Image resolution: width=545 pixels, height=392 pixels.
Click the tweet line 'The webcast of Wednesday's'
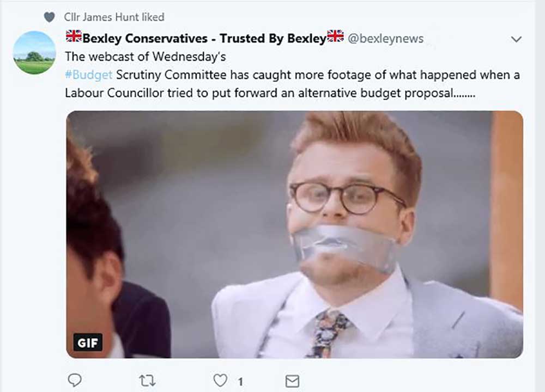tap(145, 57)
